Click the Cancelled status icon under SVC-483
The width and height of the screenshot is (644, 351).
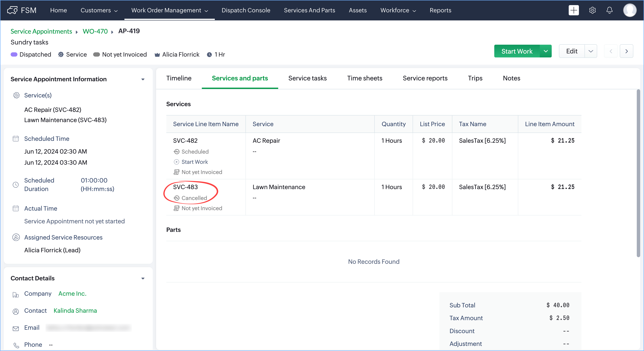177,198
